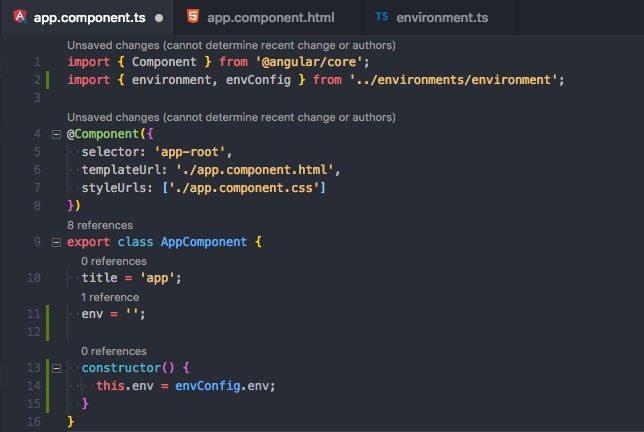644x432 pixels.
Task: Click 'Component' identifier in line 1 import
Action: coord(164,62)
